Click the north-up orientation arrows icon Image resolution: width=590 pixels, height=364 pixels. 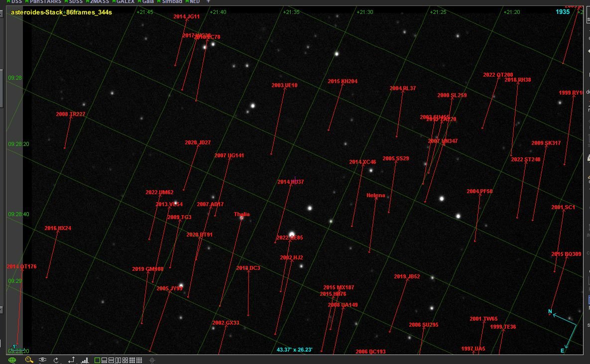(72, 360)
